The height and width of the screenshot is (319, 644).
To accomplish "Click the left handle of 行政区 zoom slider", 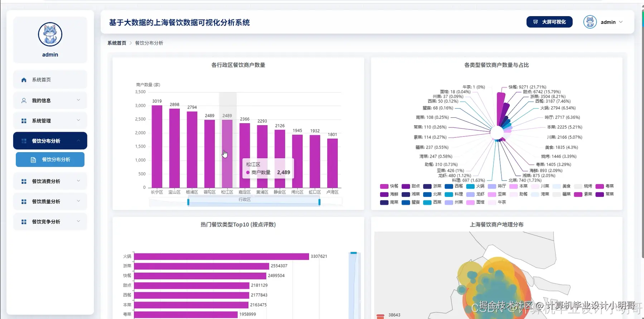I will click(x=188, y=202).
